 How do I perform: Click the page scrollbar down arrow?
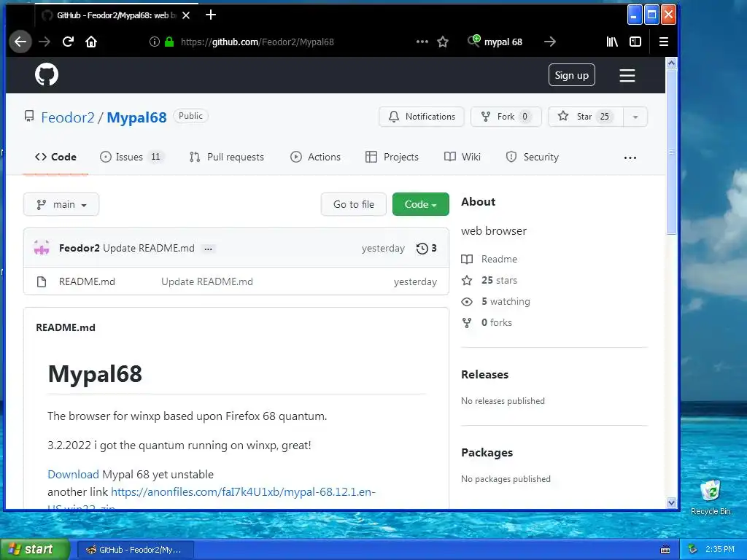click(x=671, y=502)
